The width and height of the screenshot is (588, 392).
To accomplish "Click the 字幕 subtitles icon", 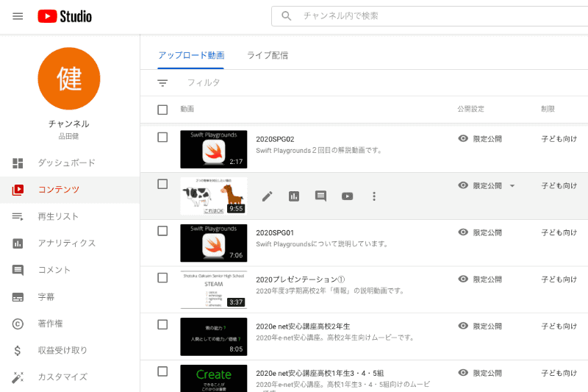I will point(18,297).
